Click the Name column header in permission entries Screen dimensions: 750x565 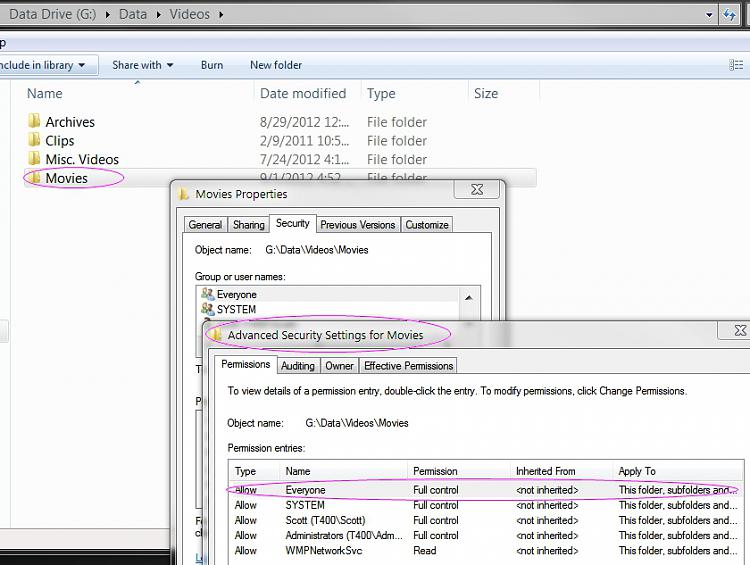point(343,471)
